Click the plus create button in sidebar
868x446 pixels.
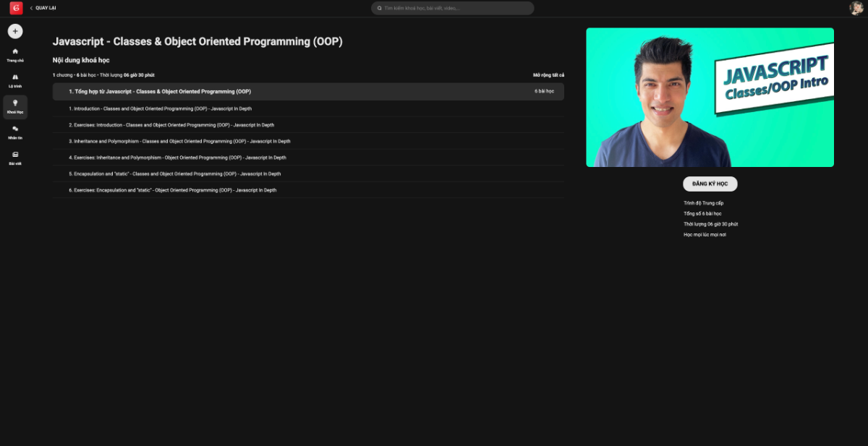click(x=15, y=31)
